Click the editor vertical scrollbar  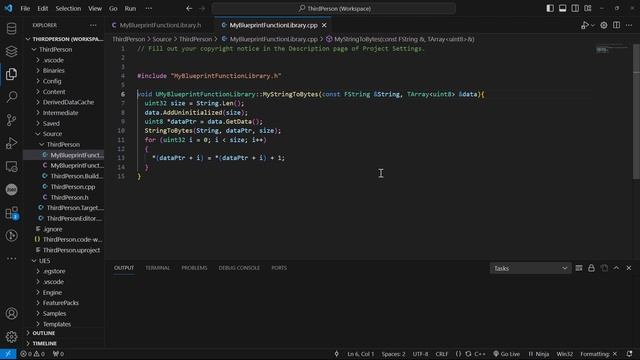pos(636,110)
